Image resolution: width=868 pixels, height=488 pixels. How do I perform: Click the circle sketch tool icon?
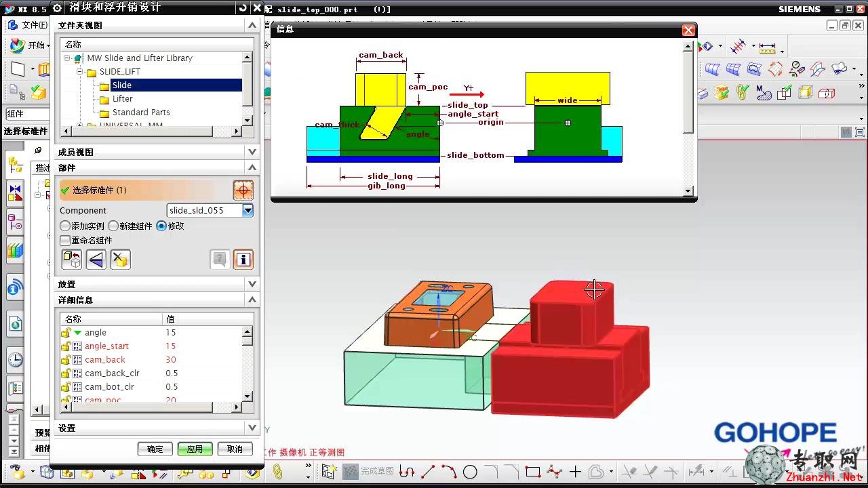(470, 472)
